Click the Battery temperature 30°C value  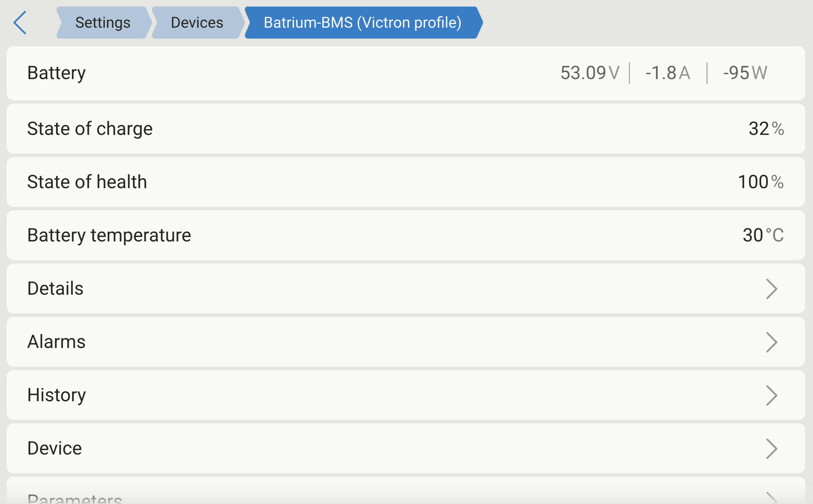point(763,235)
